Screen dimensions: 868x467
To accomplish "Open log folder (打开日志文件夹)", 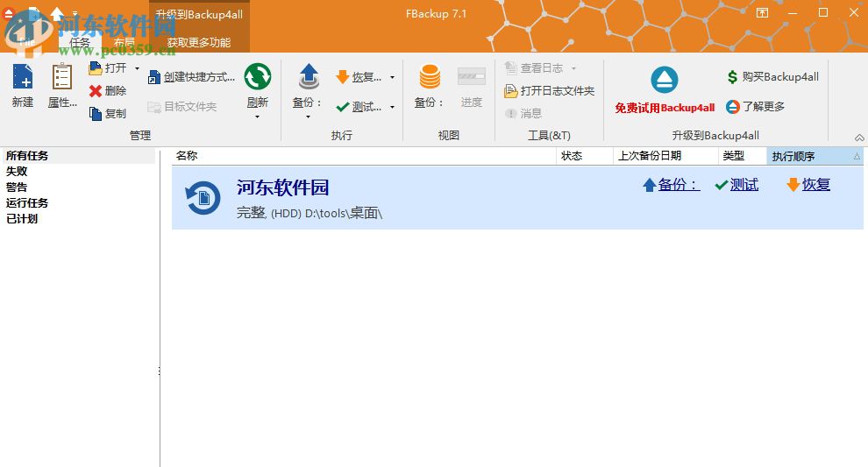I will (549, 91).
